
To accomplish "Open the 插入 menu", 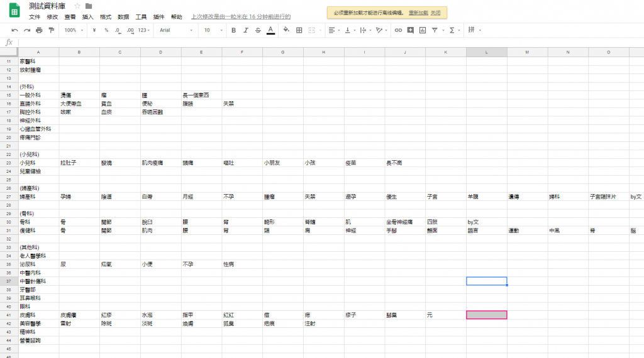I will coord(87,17).
